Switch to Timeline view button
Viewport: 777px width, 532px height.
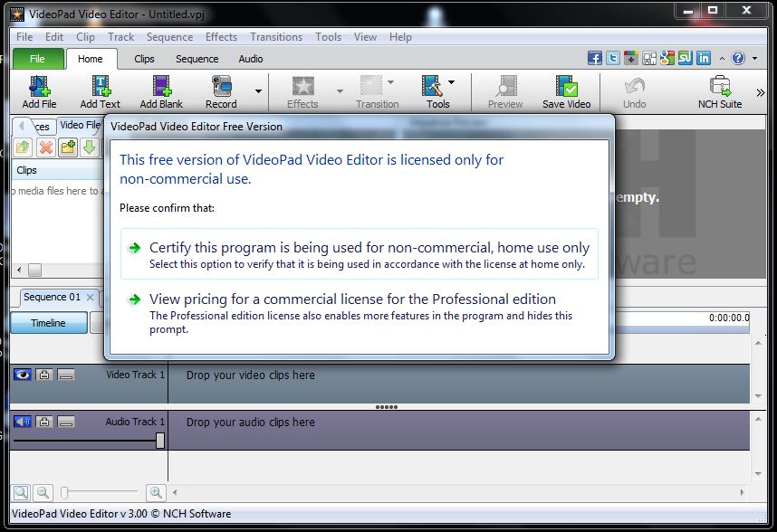pos(48,323)
